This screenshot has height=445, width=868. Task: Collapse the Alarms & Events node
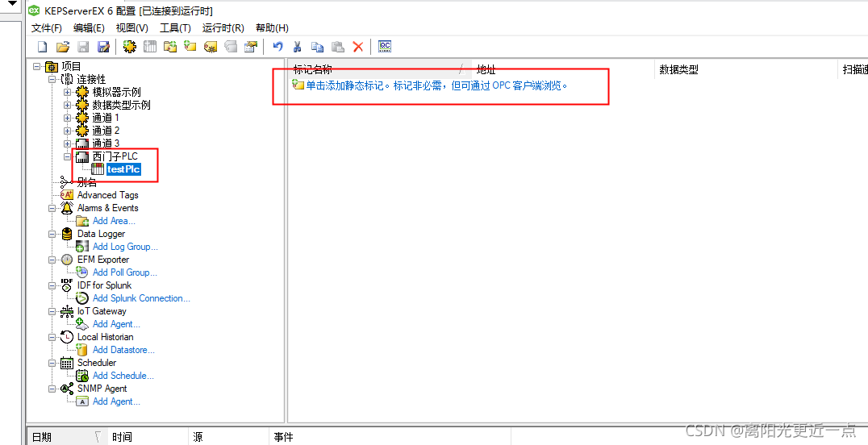pos(52,208)
